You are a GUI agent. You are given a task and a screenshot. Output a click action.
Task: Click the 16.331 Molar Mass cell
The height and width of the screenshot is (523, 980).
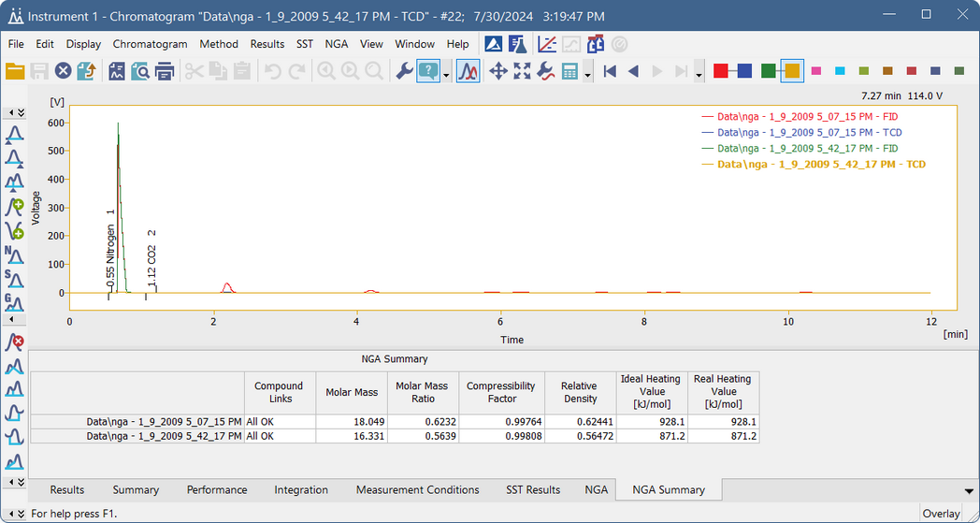point(351,436)
